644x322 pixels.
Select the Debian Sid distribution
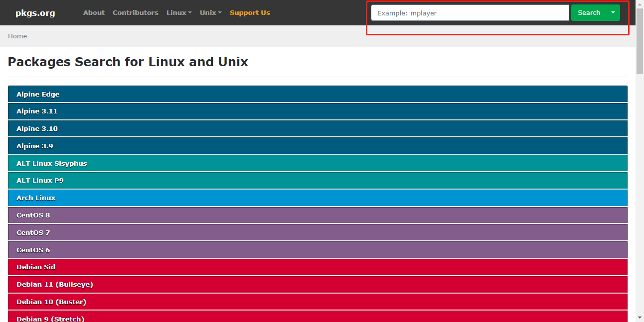coord(317,267)
